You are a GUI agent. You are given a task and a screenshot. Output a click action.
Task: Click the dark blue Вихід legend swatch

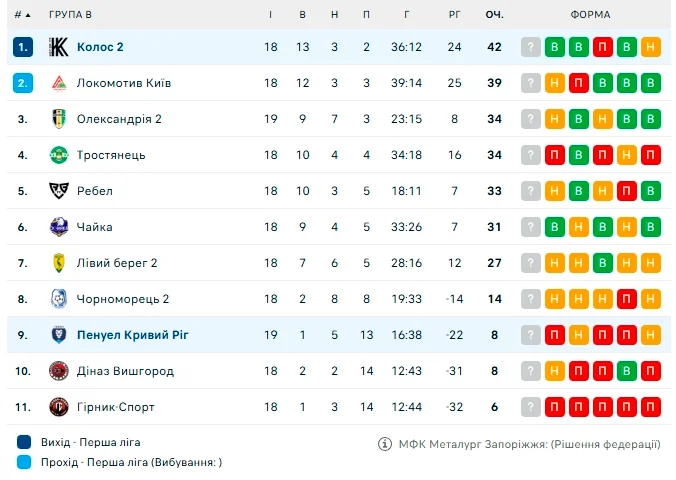[24, 442]
